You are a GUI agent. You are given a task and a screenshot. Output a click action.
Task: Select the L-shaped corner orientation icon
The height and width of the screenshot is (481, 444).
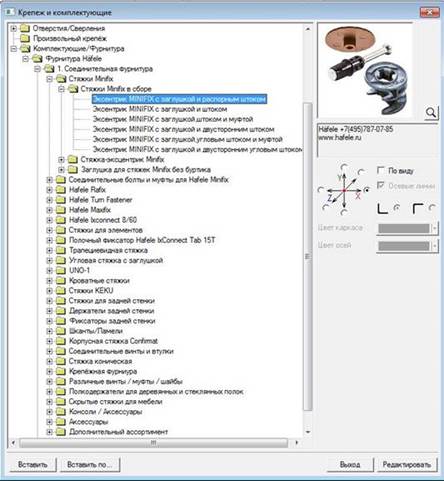pyautogui.click(x=382, y=209)
